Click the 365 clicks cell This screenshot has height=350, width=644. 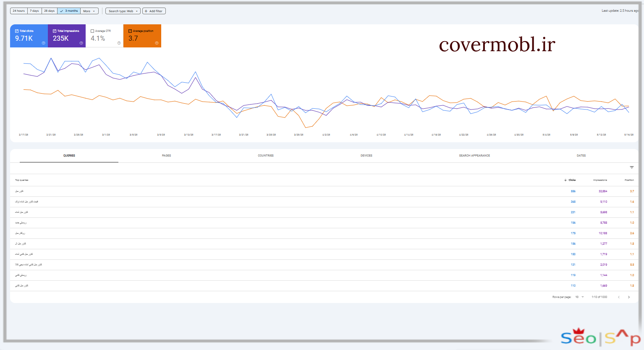coord(573,202)
